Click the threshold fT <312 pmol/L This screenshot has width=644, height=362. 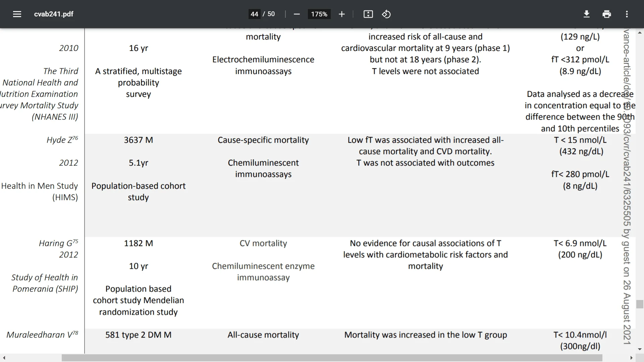coord(580,59)
